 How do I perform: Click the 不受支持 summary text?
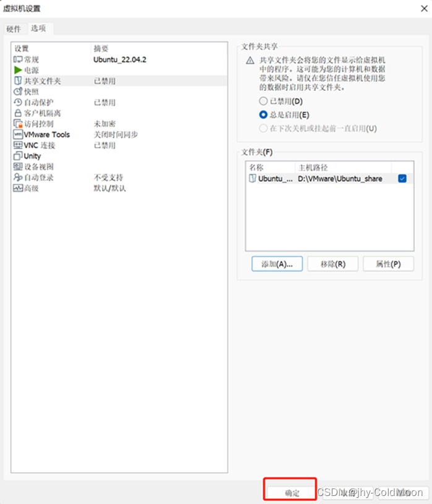click(x=108, y=177)
